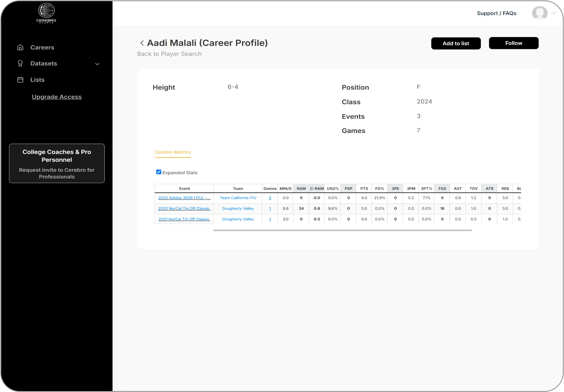The width and height of the screenshot is (564, 392).
Task: Click the Datasets award ribbon icon
Action: (20, 63)
